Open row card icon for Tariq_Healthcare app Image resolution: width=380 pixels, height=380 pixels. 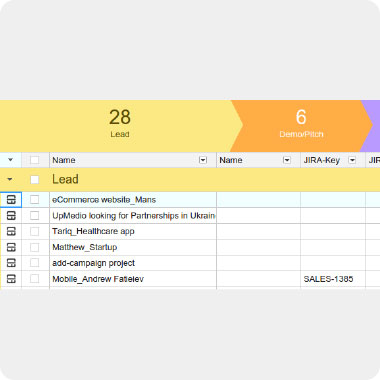tap(11, 231)
